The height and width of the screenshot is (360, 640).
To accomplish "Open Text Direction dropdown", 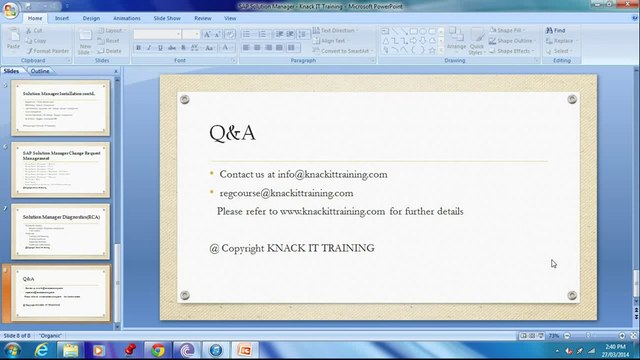I will tap(336, 30).
